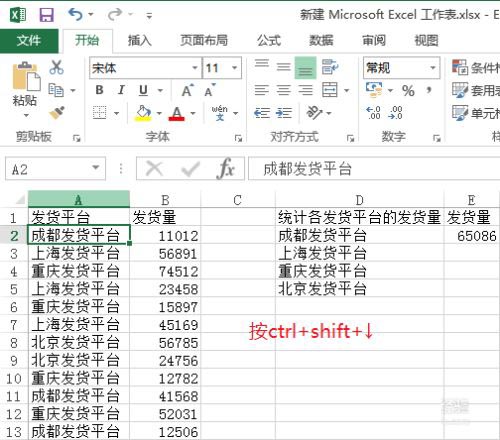This screenshot has height=440, width=500.
Task: Align text to vertical middle
Action: coord(283,68)
